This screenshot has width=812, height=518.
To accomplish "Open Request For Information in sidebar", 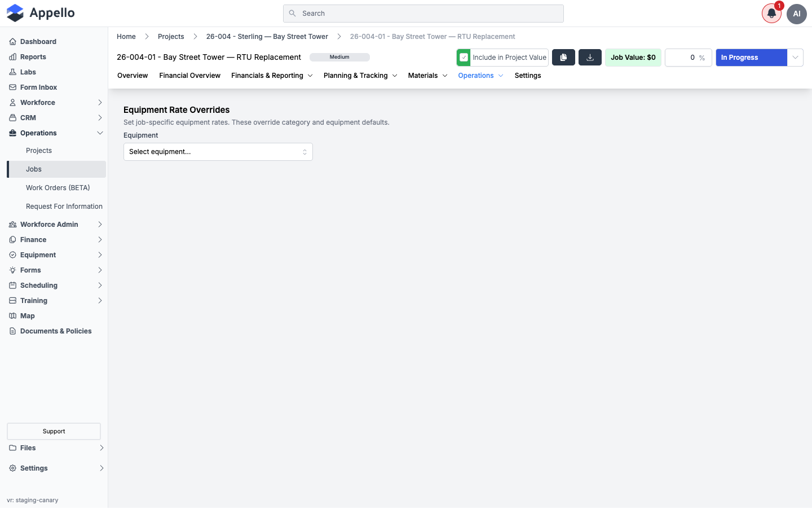I will click(x=64, y=207).
